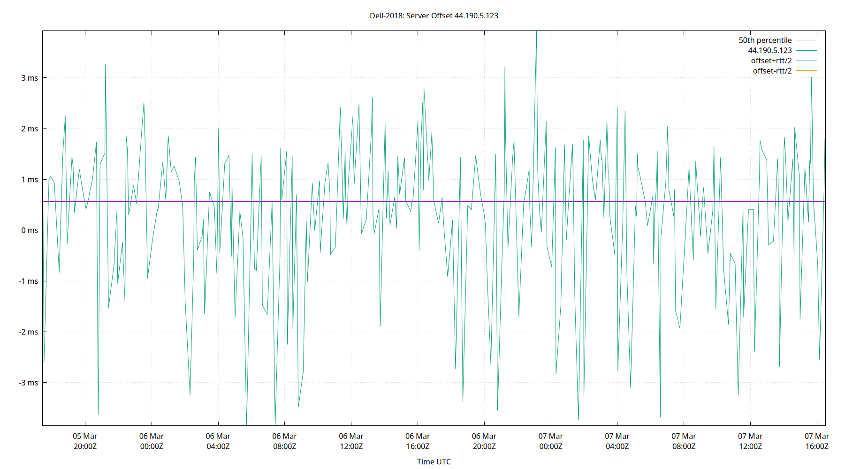
Task: Select the 3 ms y-axis tick label
Action: (x=30, y=77)
